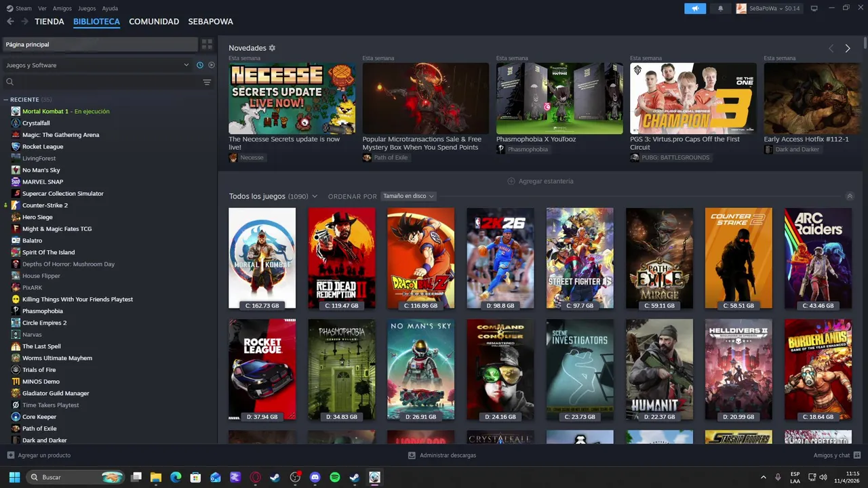The image size is (868, 488).
Task: Open the Ayuda menu
Action: pyautogui.click(x=110, y=8)
